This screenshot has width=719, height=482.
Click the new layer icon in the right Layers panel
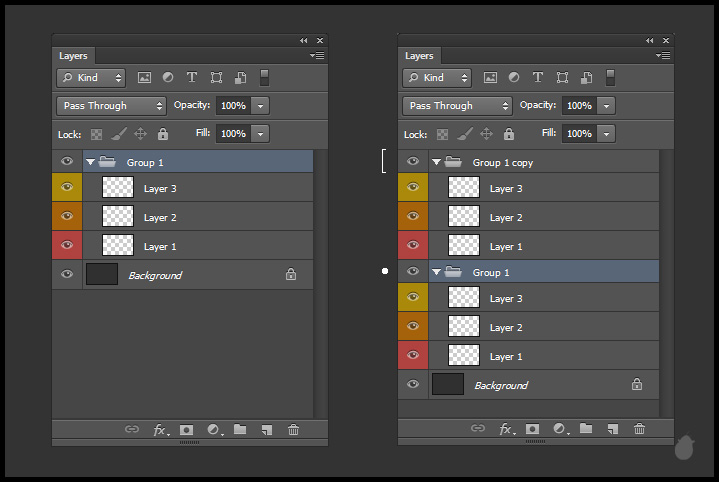pyautogui.click(x=612, y=429)
